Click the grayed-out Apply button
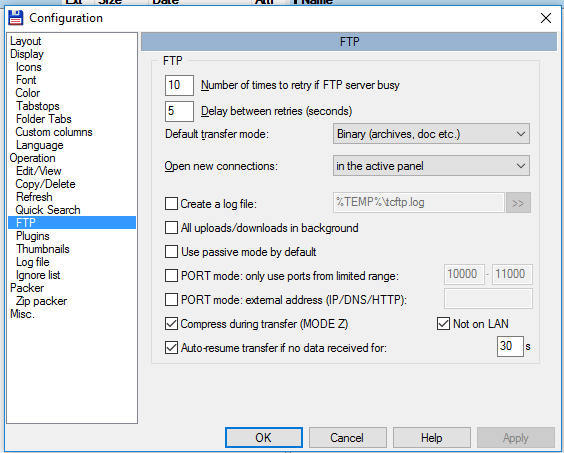 (x=516, y=438)
